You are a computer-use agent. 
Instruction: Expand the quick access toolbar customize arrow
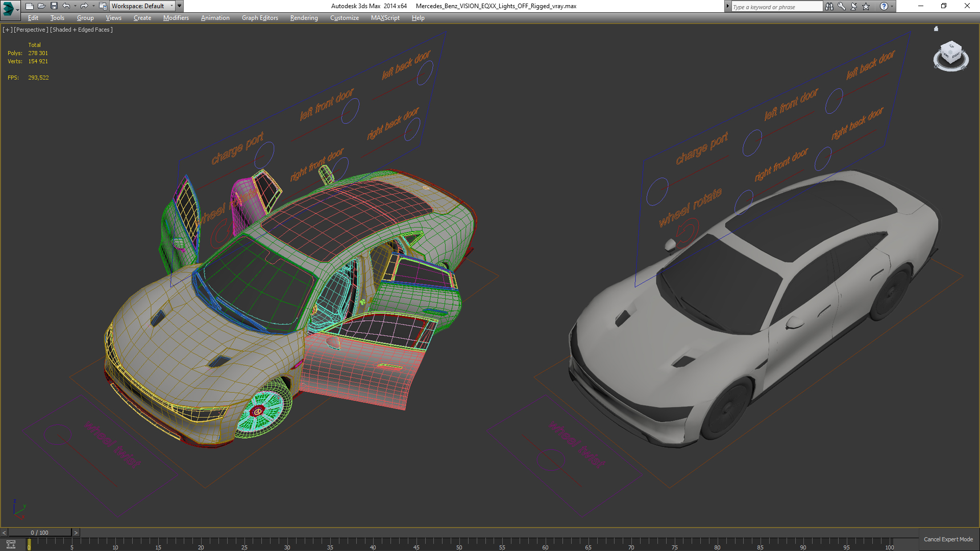pyautogui.click(x=179, y=6)
